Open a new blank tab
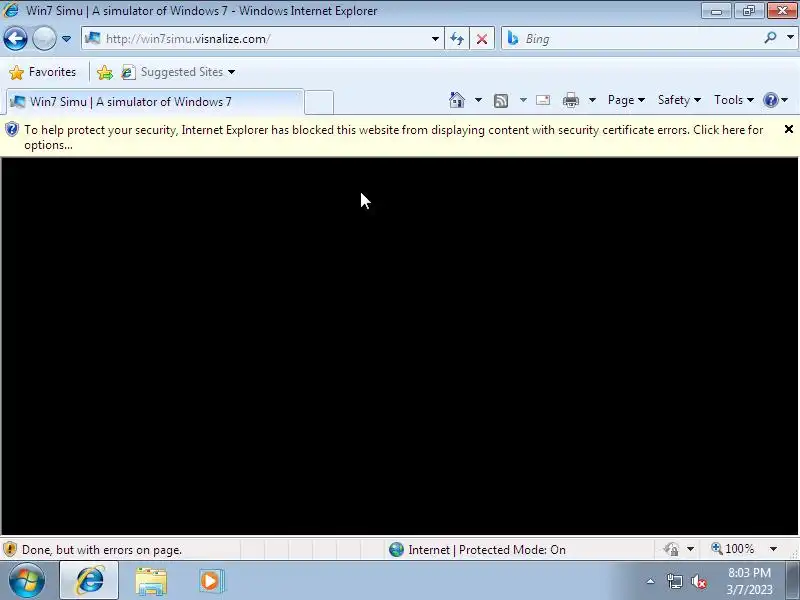Image resolution: width=800 pixels, height=600 pixels. pos(319,102)
